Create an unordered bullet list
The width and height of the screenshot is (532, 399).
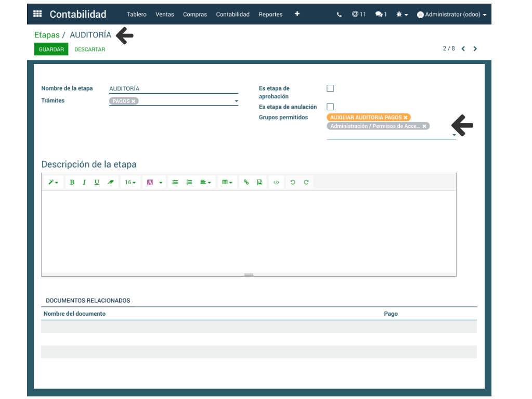tap(175, 183)
